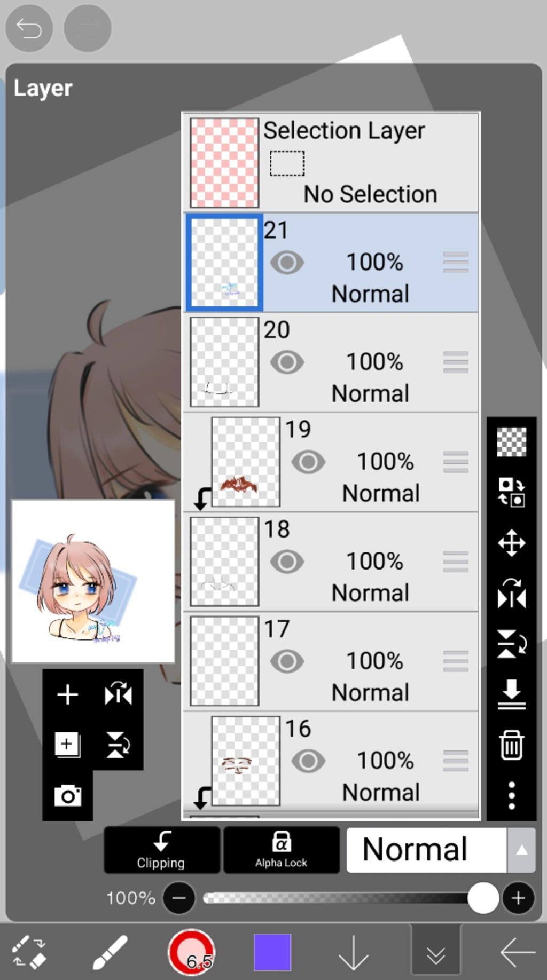
Task: Open the purple color swatch
Action: (x=272, y=952)
